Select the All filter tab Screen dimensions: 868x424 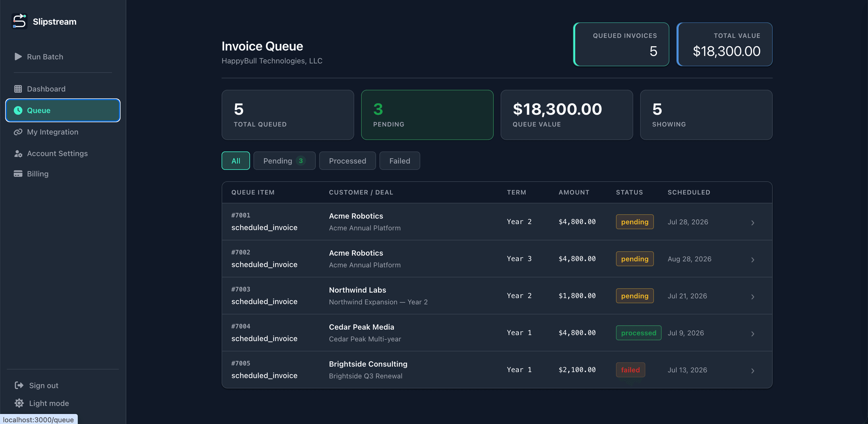(236, 161)
